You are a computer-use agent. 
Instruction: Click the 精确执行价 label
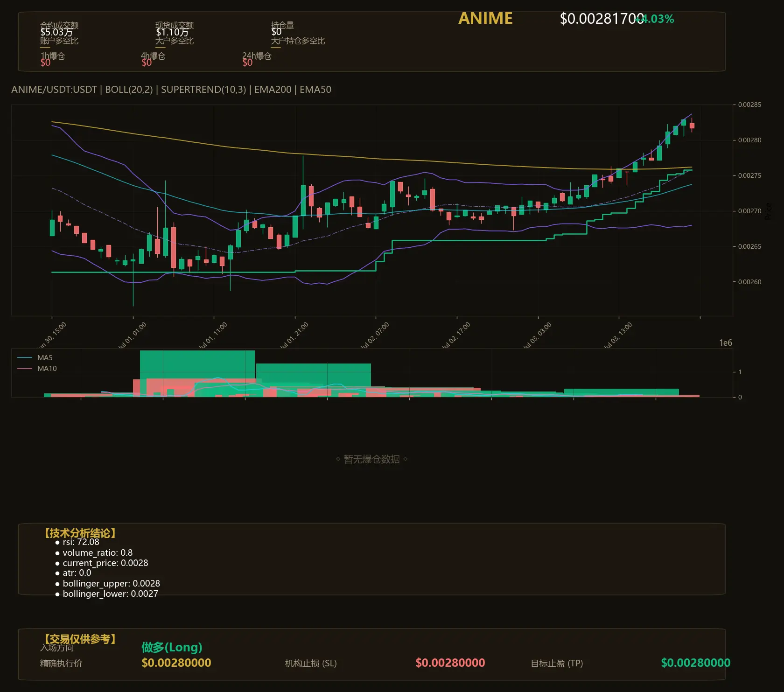(61, 663)
